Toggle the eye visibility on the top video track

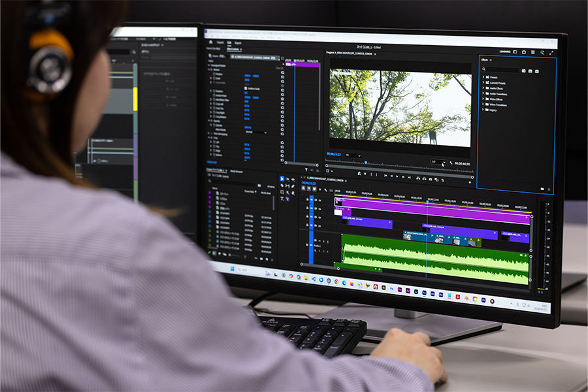coord(319,200)
